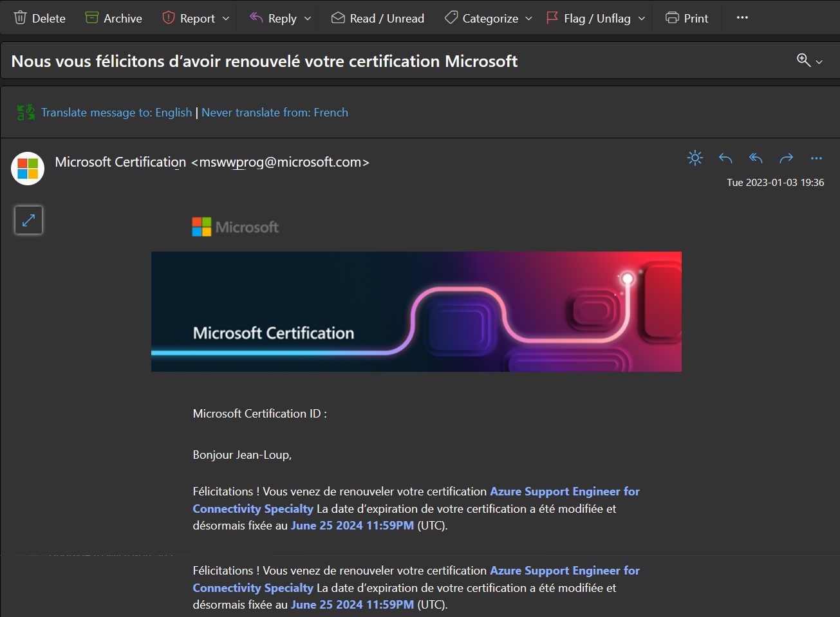This screenshot has width=840, height=617.
Task: Click the Delete label text
Action: pos(49,19)
